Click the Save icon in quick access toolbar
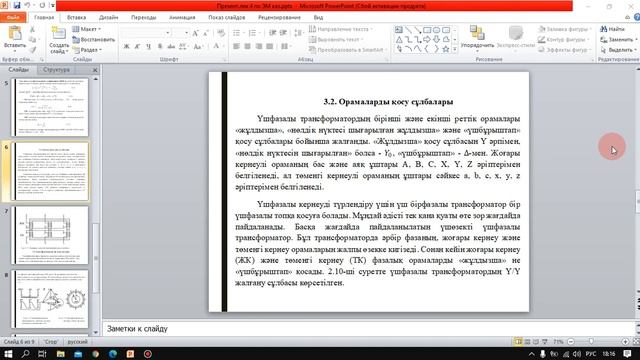The height and width of the screenshot is (360, 640). point(17,5)
